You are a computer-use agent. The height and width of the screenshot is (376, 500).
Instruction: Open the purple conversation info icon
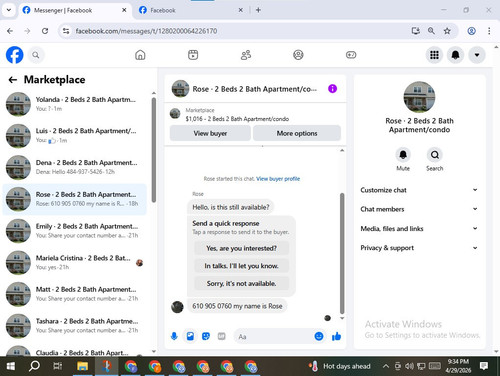[x=332, y=89]
